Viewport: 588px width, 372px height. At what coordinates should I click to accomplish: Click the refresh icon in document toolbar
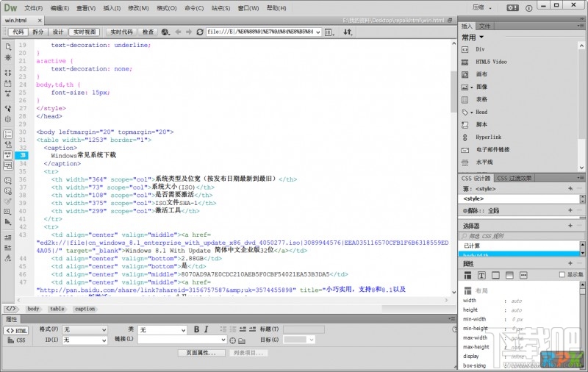tap(200, 32)
